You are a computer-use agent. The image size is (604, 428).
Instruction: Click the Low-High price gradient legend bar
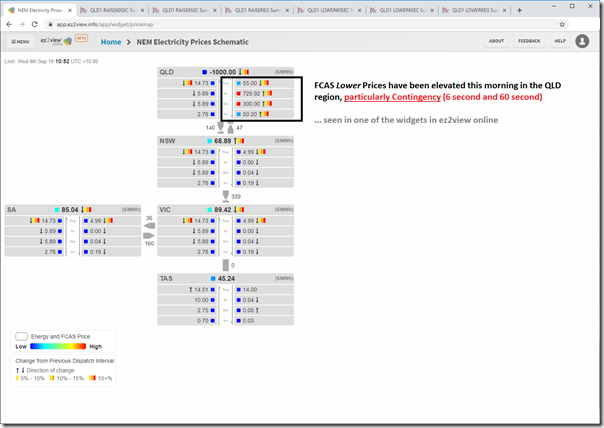(58, 346)
